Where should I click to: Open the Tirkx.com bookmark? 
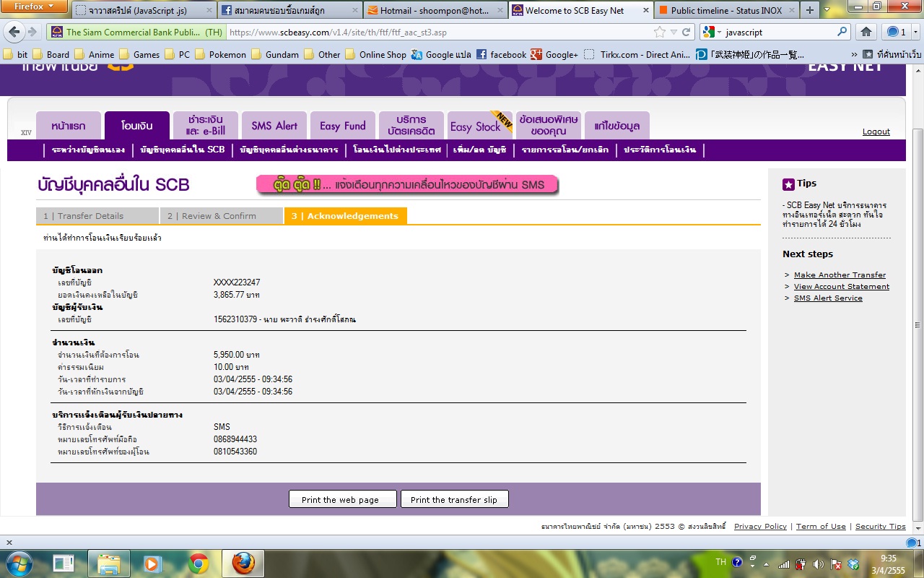635,54
